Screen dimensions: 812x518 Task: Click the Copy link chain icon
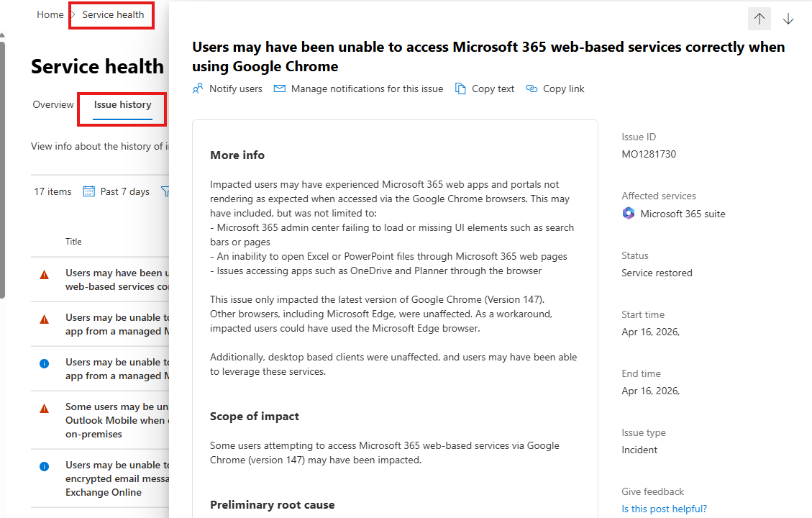click(x=532, y=88)
